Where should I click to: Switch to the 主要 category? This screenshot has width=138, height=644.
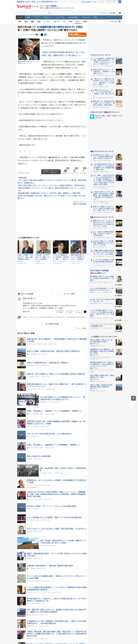tap(20, 21)
